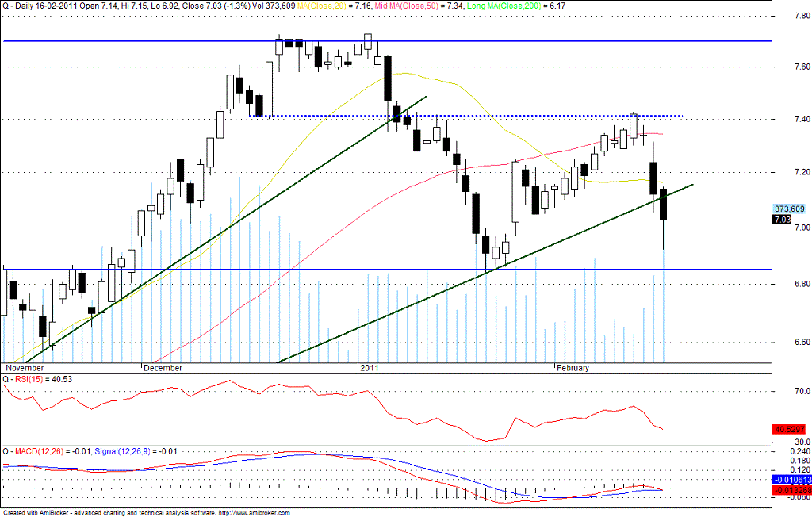Click the MACD 0.120 axis label
812x517 pixels.
click(x=802, y=470)
